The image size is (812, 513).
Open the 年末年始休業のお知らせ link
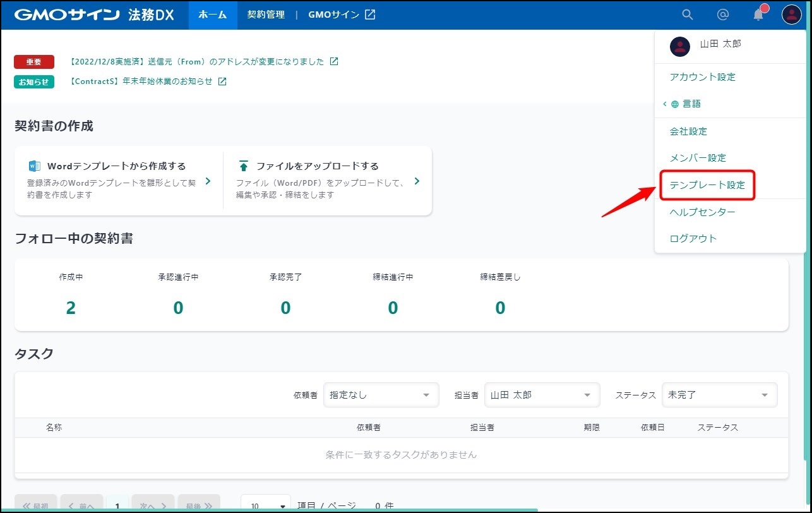click(140, 81)
